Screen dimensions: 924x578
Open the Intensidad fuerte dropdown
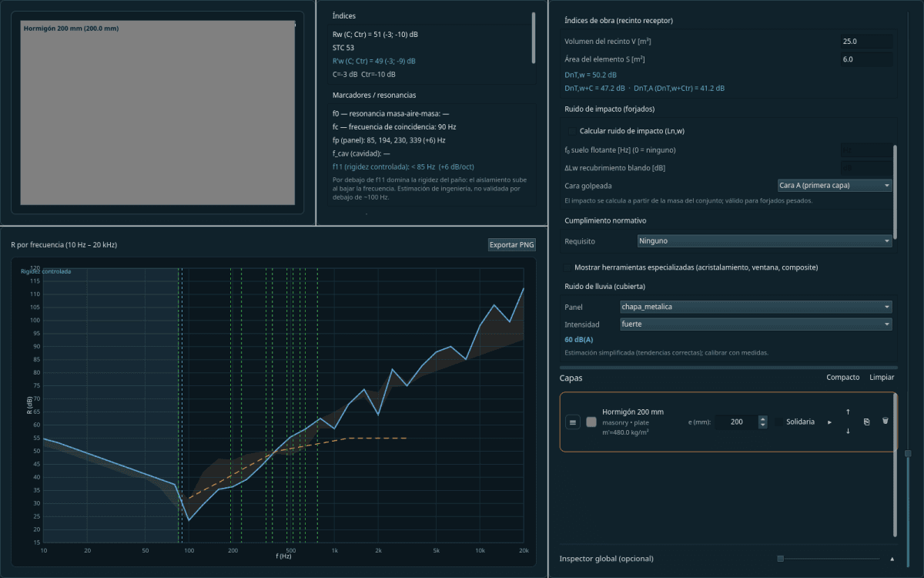point(756,324)
